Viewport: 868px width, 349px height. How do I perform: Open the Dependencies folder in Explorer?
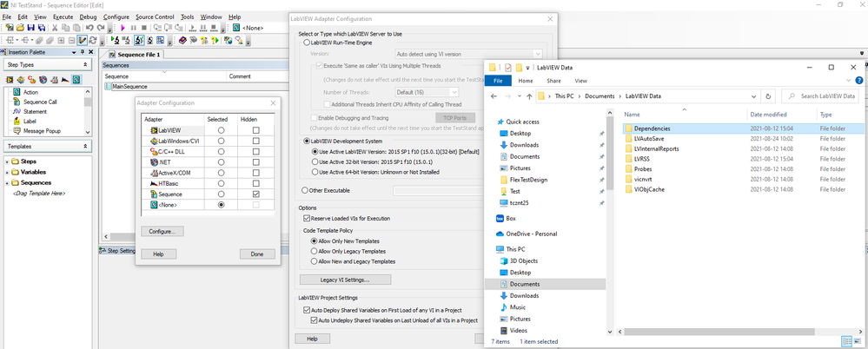click(x=653, y=128)
